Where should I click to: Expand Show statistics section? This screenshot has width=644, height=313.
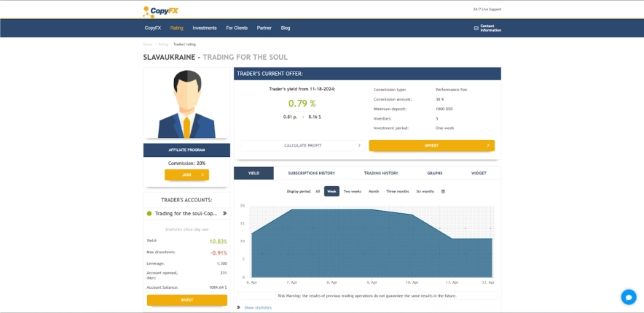tap(257, 308)
